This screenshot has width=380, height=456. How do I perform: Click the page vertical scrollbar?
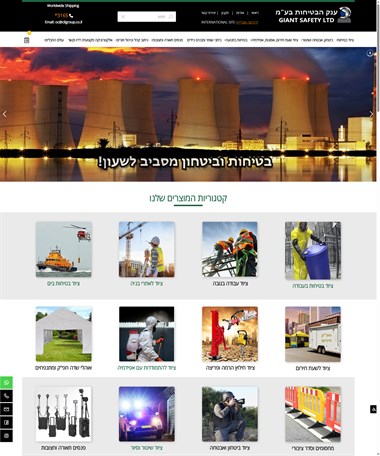click(378, 228)
